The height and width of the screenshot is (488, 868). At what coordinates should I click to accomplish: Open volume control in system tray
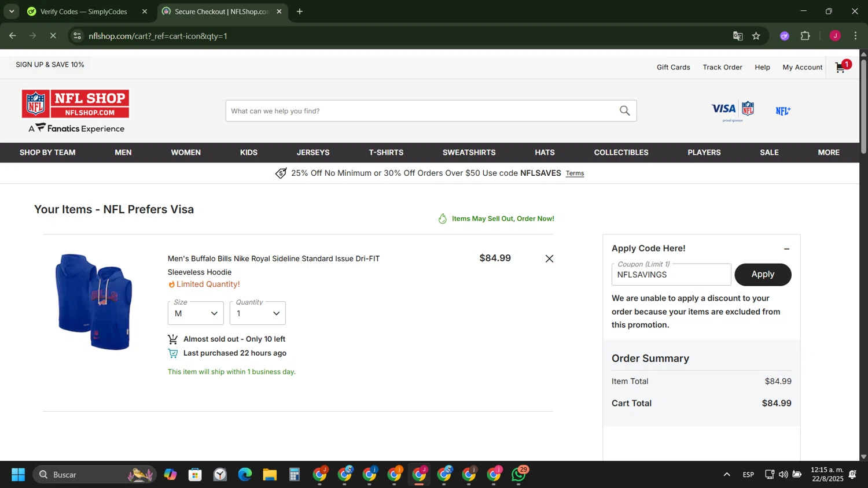click(x=783, y=475)
